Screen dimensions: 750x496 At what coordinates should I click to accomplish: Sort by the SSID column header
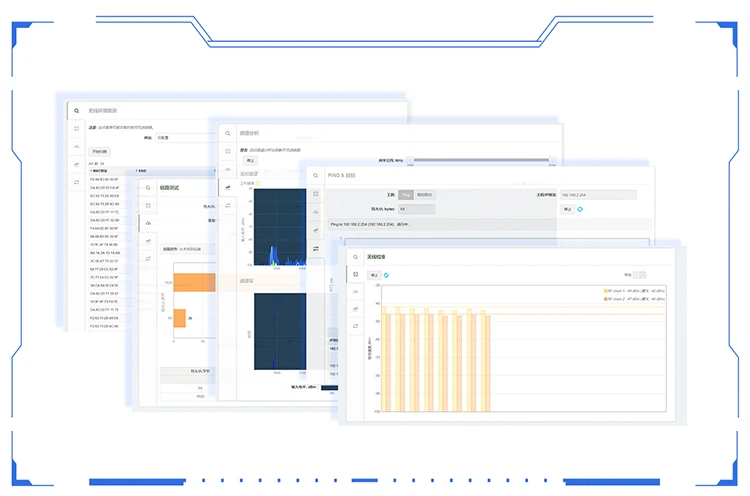tap(142, 171)
